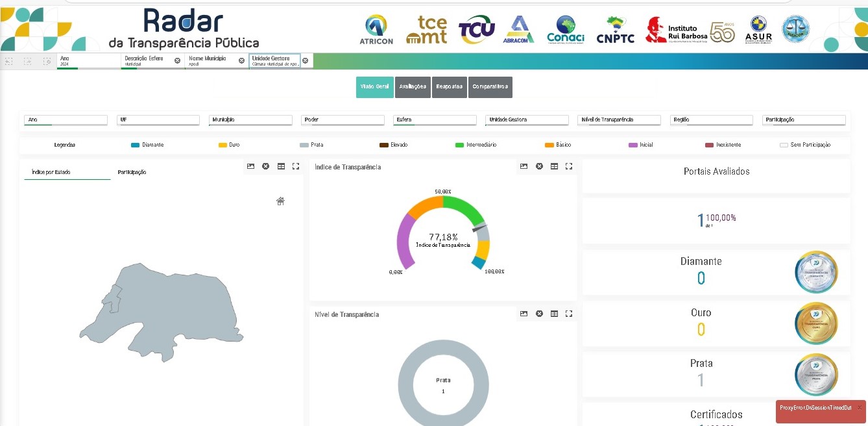Click the table view icon on the map panel
The height and width of the screenshot is (426, 868).
[x=281, y=166]
